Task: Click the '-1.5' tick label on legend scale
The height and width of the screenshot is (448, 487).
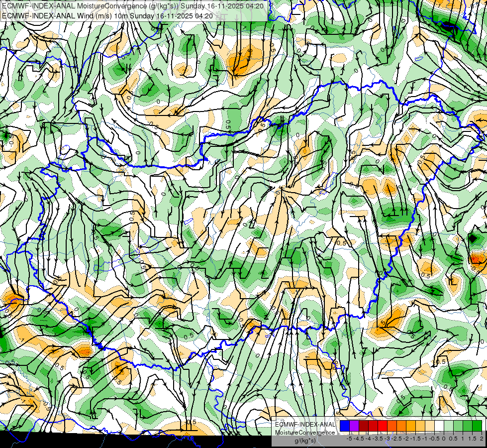Action: coord(416,439)
